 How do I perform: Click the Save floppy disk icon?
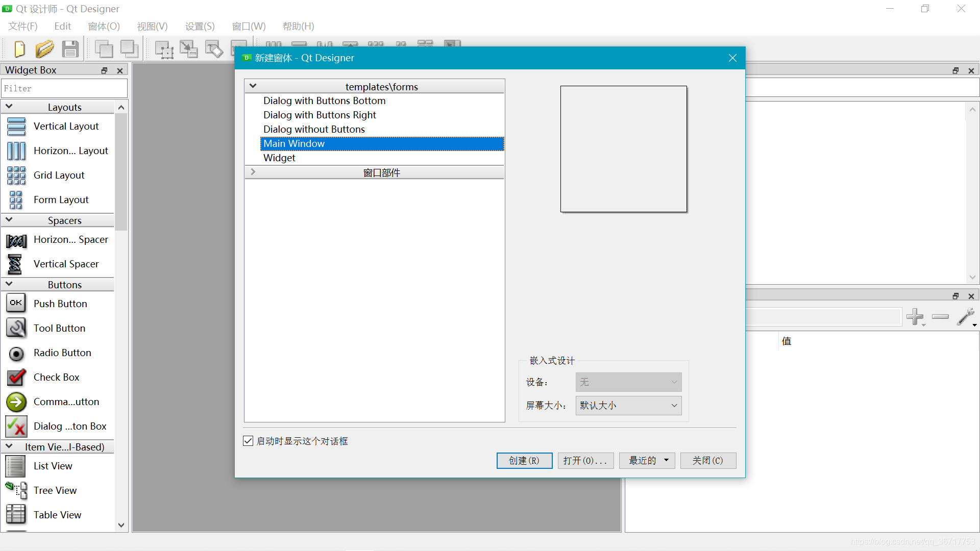[x=70, y=49]
